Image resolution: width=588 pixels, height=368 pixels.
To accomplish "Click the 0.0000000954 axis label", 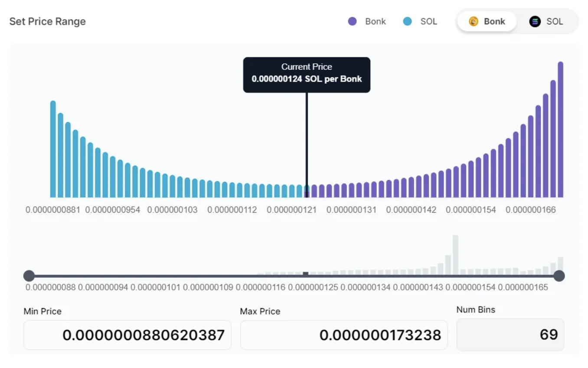I will [x=113, y=210].
